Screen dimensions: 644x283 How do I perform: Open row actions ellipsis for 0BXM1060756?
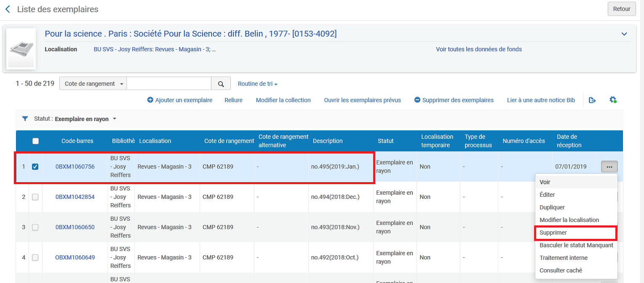[x=609, y=167]
